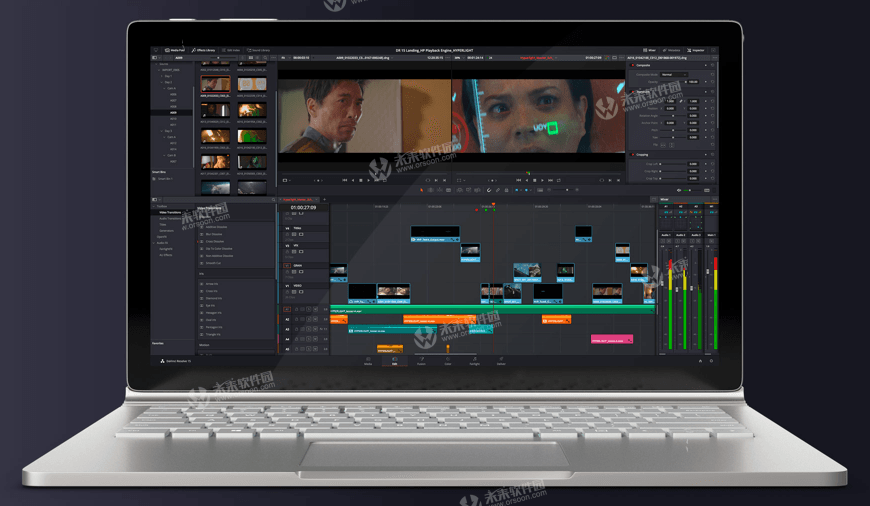The image size is (870, 506).
Task: Flip image horizontally in Inspector
Action: [x=662, y=145]
